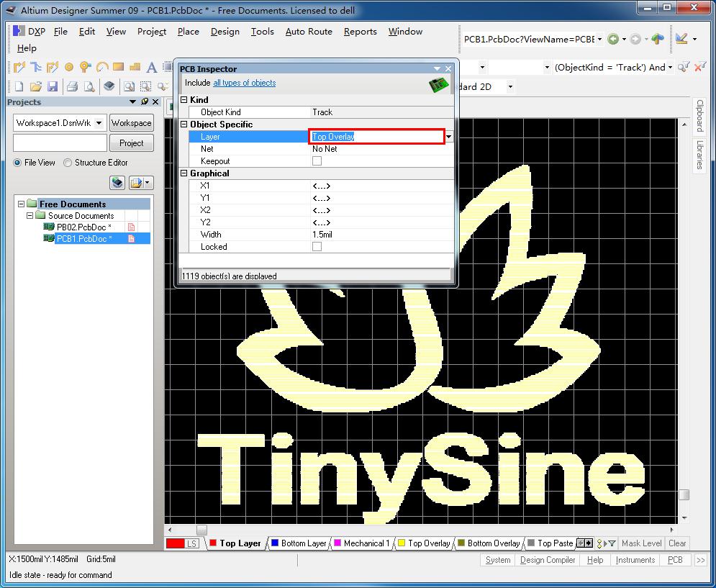Open the File menu
Image resolution: width=716 pixels, height=588 pixels.
pyautogui.click(x=60, y=32)
